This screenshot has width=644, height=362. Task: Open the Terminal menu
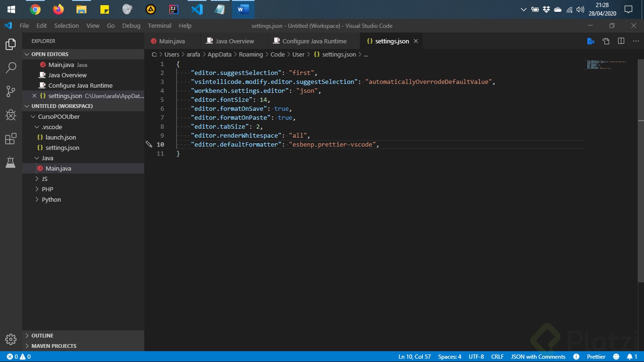159,26
